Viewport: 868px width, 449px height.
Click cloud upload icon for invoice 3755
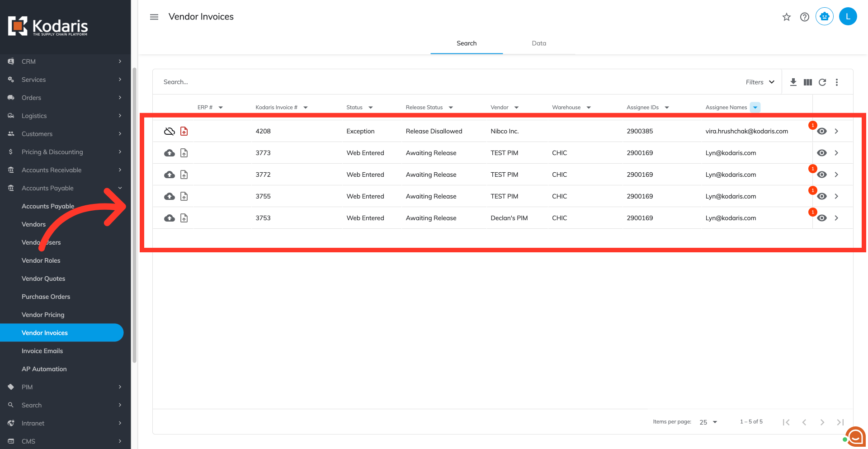(170, 196)
